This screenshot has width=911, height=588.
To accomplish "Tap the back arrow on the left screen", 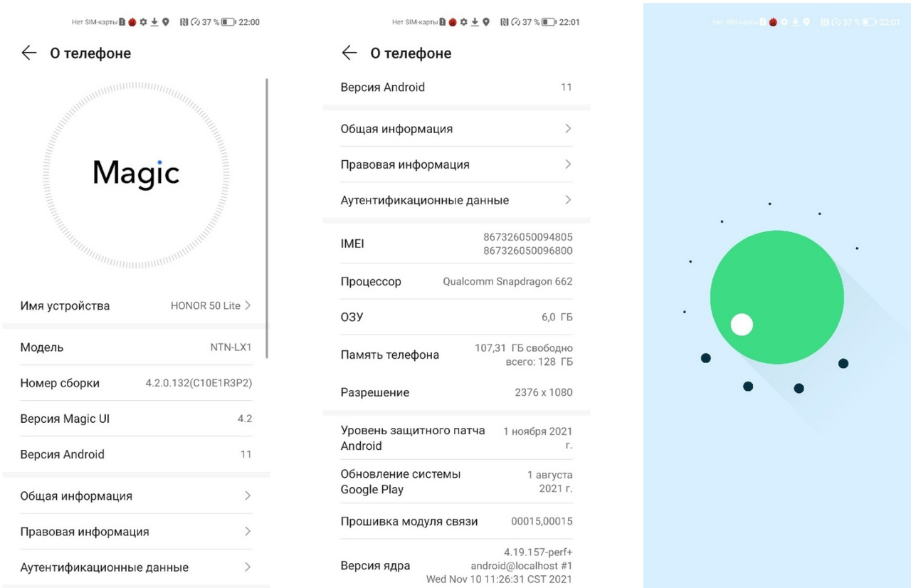I will [28, 53].
